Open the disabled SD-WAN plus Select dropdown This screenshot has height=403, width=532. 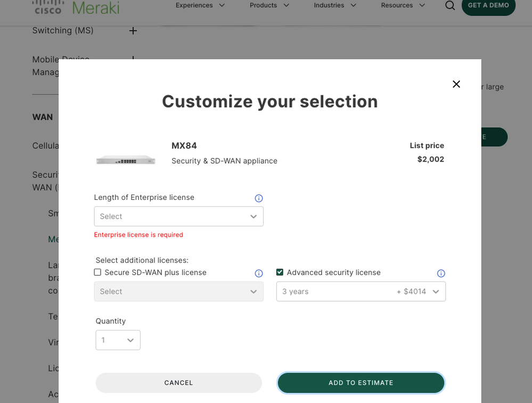[x=178, y=291]
